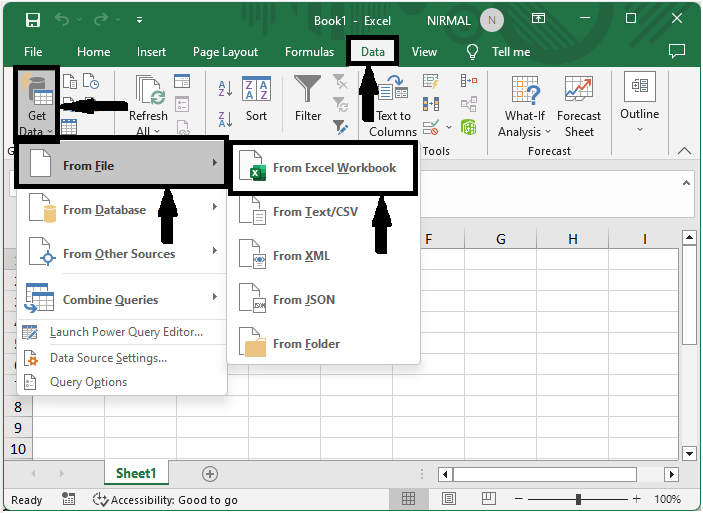Open the File tab

tap(33, 52)
